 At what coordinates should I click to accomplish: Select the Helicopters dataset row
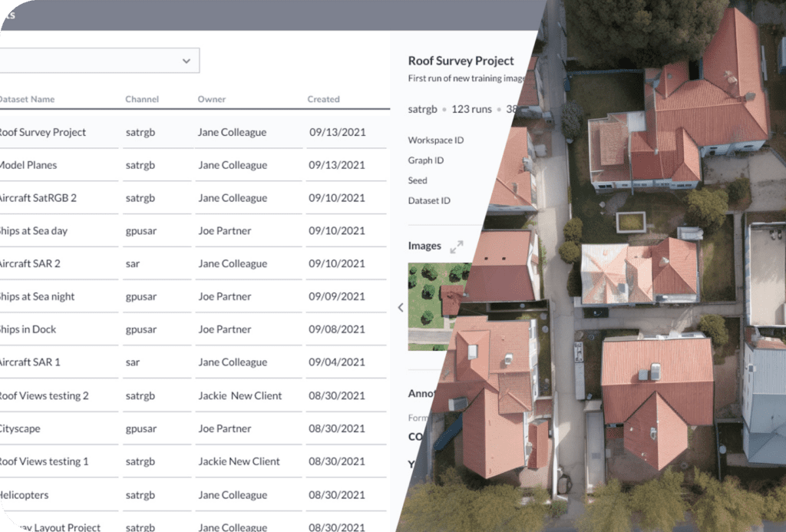[x=27, y=494]
